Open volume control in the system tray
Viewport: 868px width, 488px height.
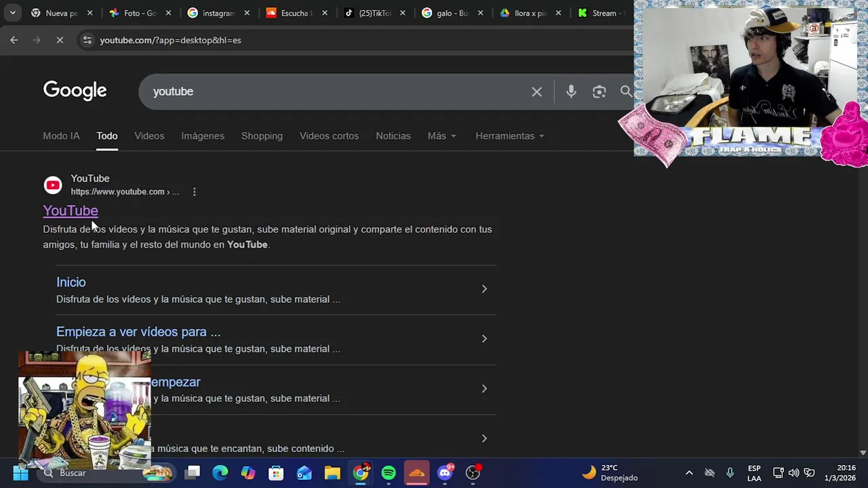[x=793, y=472]
